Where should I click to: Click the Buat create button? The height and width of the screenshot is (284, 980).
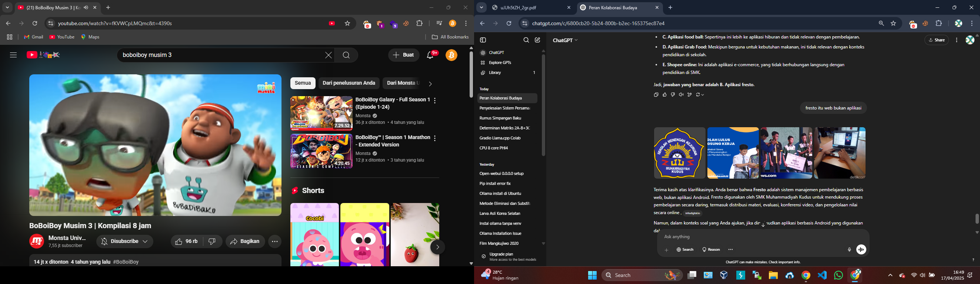tap(404, 55)
